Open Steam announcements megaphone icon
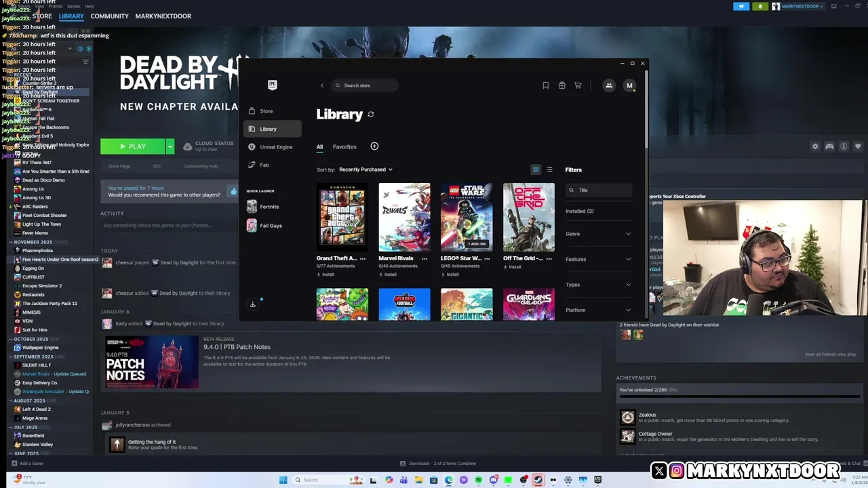 [741, 6]
